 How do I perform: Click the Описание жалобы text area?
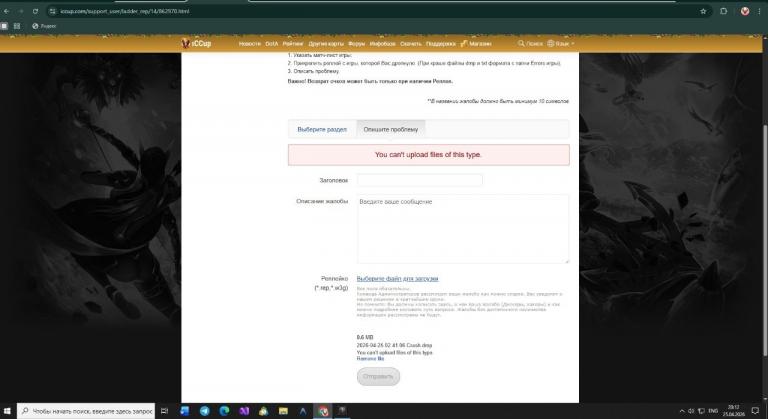pyautogui.click(x=463, y=229)
